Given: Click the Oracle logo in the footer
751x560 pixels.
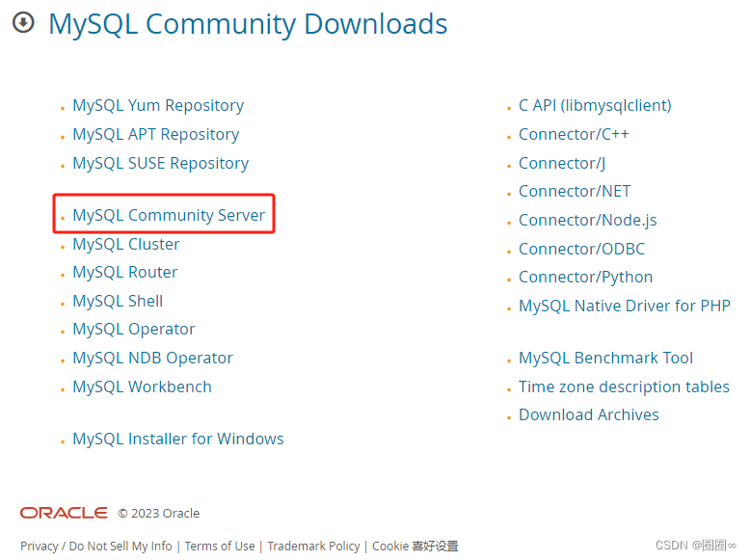Looking at the screenshot, I should point(64,513).
